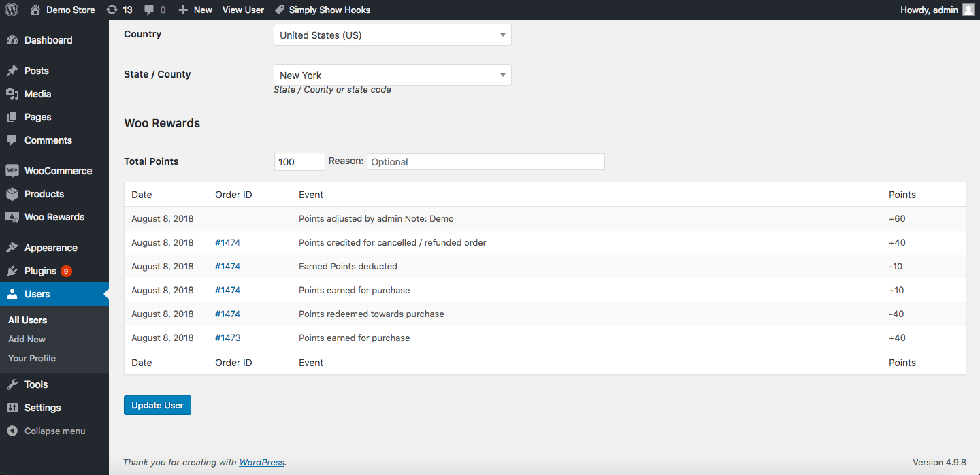Screen dimensions: 980x475
Task: Click the +60 points value
Action: (898, 218)
